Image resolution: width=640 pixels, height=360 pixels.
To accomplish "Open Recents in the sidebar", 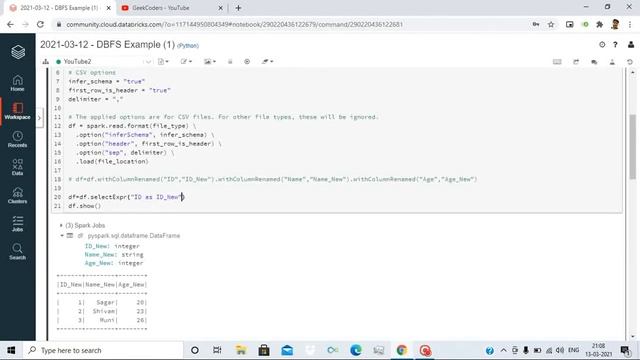I will [x=18, y=139].
